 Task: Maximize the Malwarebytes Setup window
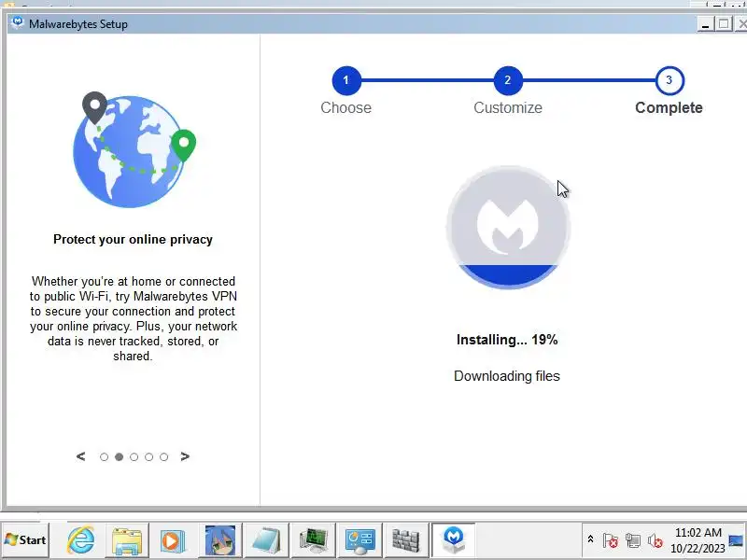724,23
